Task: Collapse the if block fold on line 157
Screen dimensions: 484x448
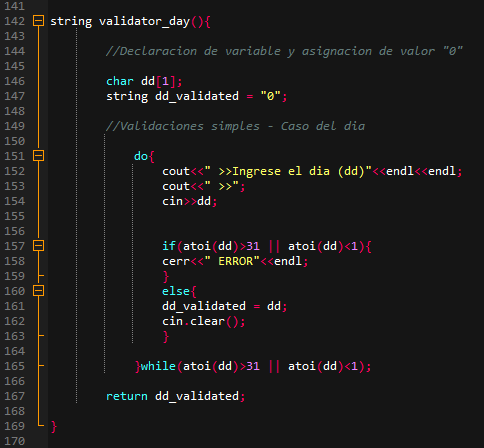Action: tap(38, 246)
